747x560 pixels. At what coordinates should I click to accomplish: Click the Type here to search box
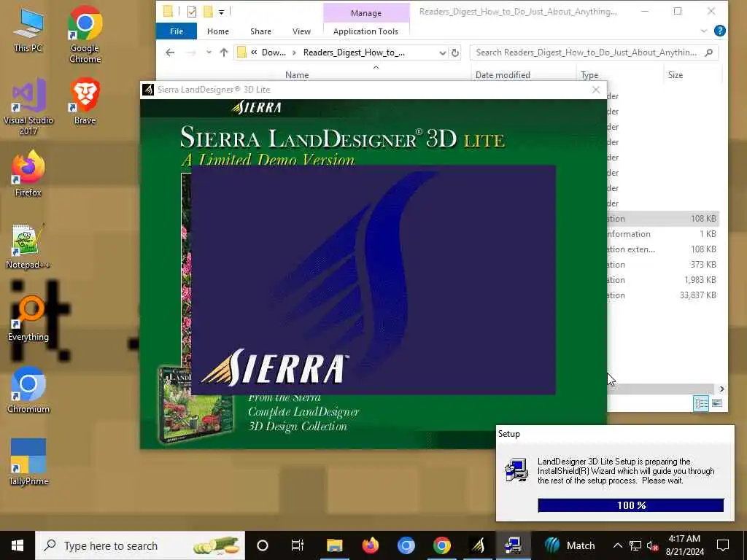[x=140, y=545]
